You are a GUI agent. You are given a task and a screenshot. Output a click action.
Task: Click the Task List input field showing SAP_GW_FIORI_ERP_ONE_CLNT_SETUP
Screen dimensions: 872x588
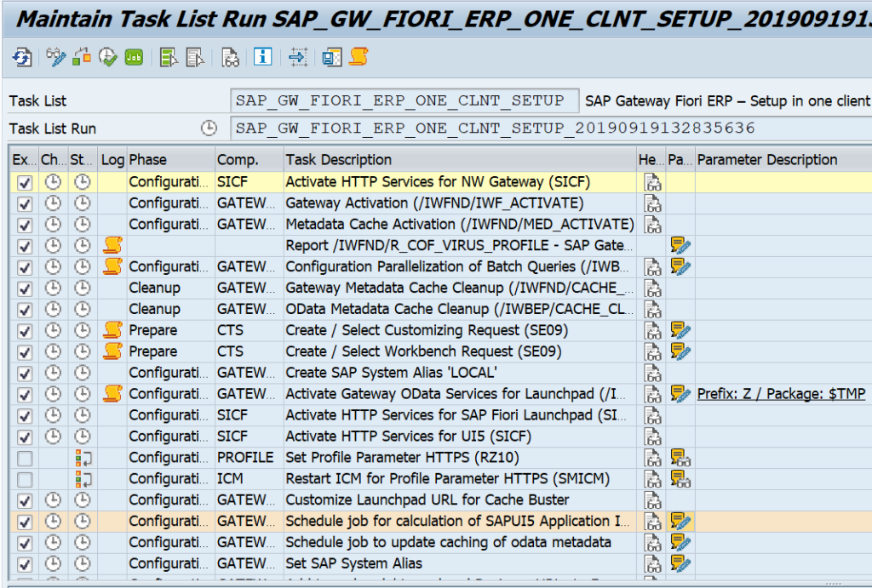click(400, 100)
